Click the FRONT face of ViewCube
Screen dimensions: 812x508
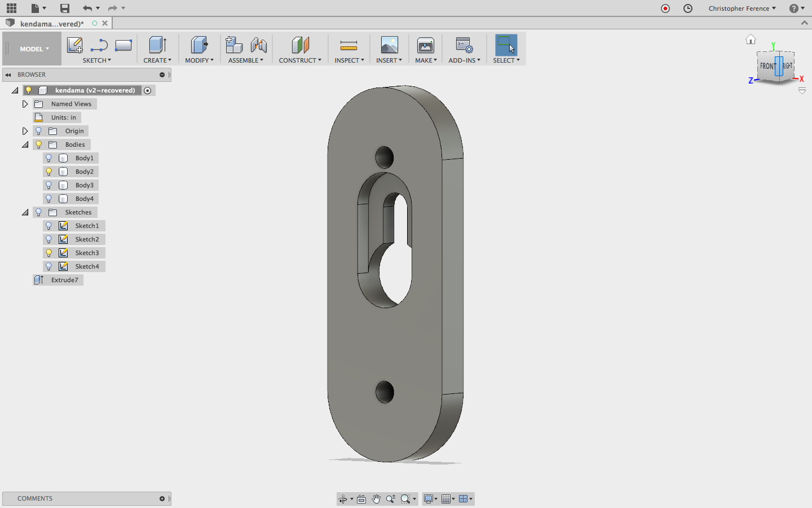(x=767, y=67)
